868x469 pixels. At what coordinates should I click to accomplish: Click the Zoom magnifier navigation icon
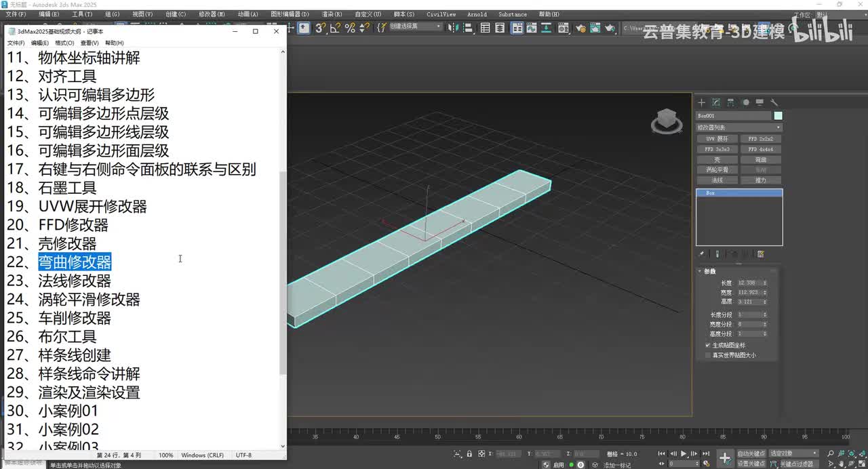(830, 453)
